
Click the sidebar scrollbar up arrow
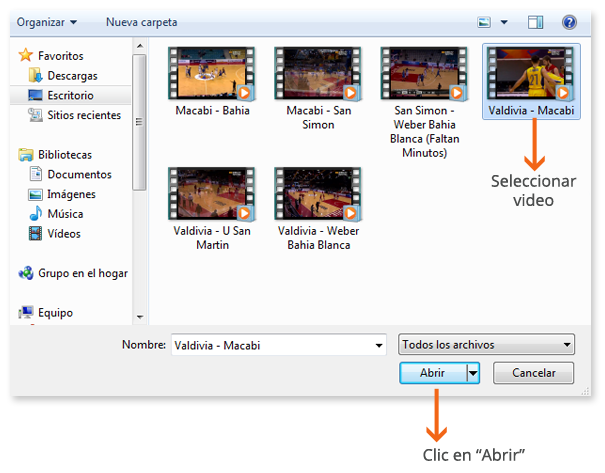(140, 46)
